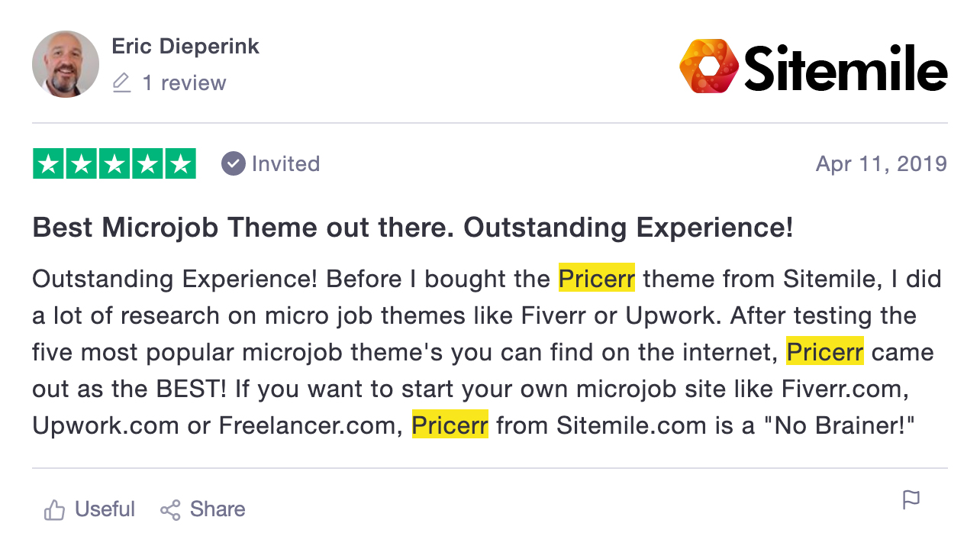Click the orange Sitemile hexagon logo icon

pos(709,66)
